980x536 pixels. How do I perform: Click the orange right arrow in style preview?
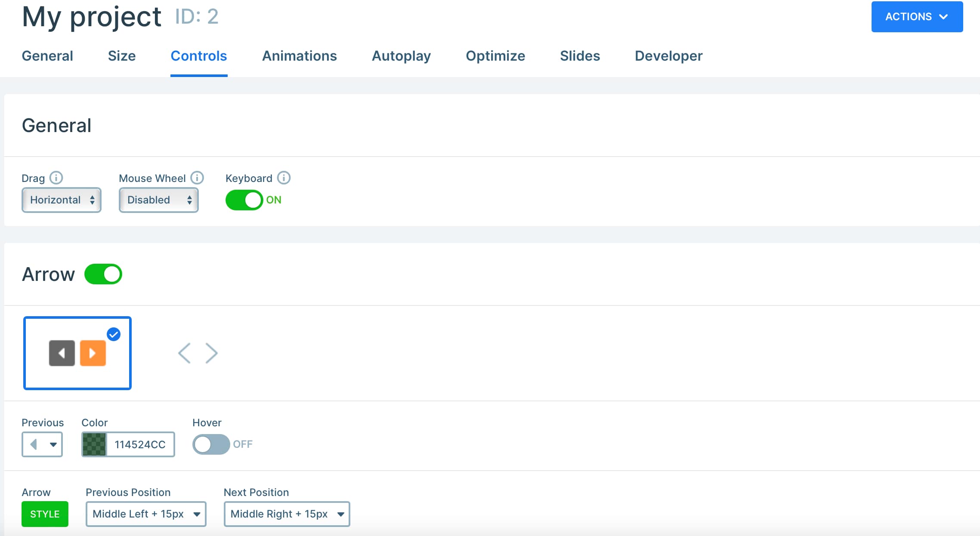click(x=93, y=353)
